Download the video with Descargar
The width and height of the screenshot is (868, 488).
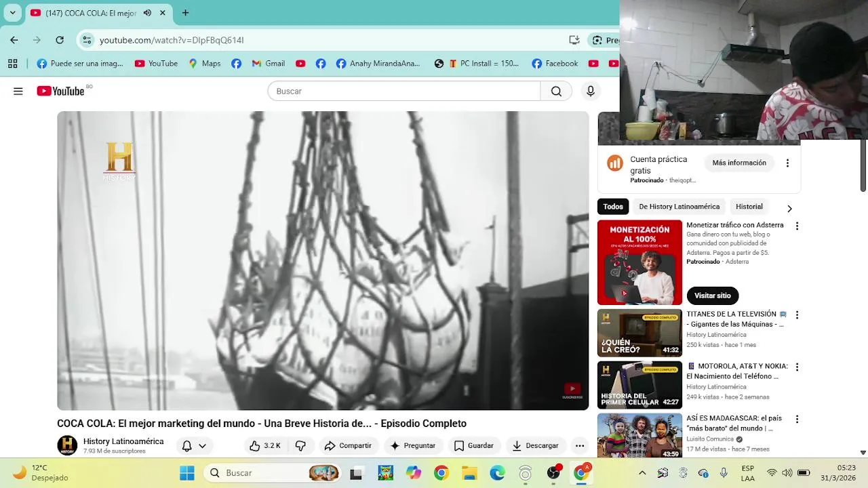tap(535, 445)
